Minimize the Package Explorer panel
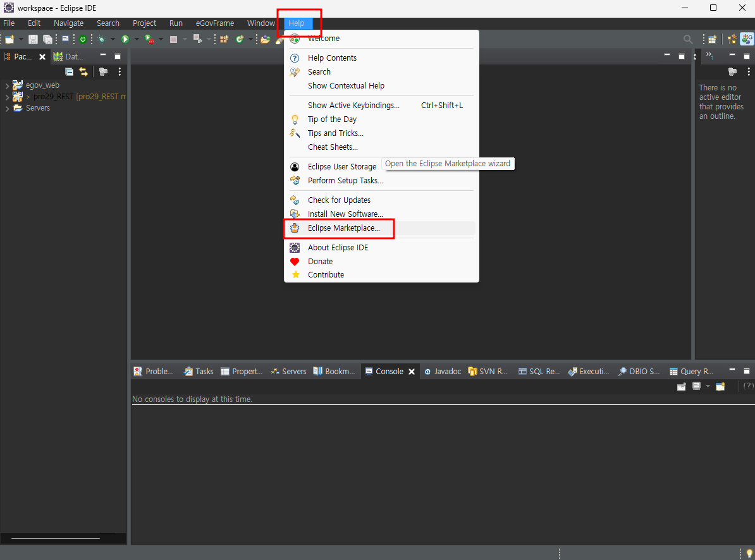The image size is (755, 560). 103,56
